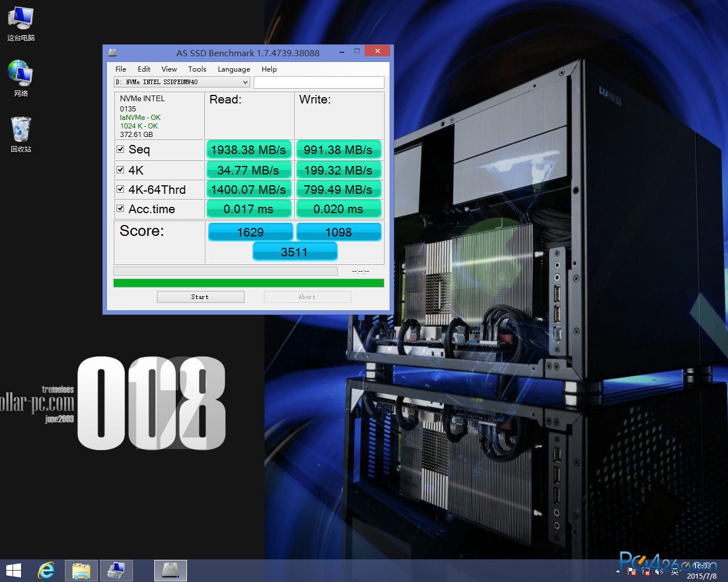Open the Action Center flag icon
Screen dimensions: 728x582
(631, 572)
